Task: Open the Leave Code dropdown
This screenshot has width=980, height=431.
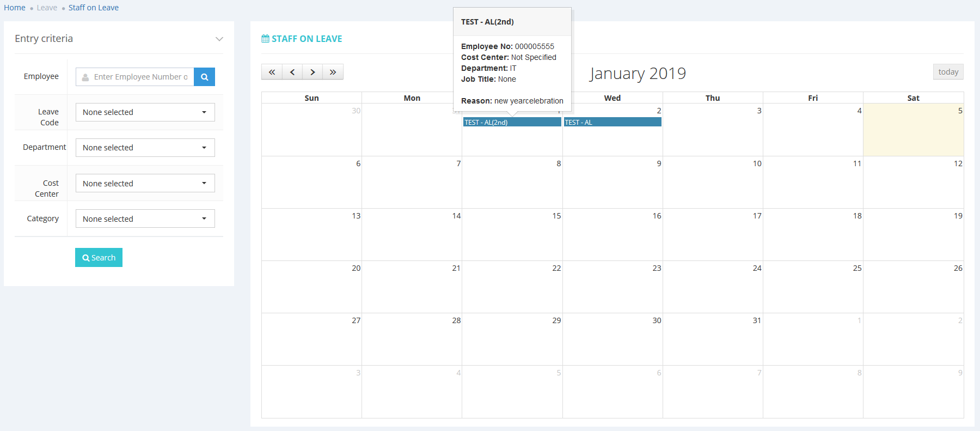Action: point(145,112)
